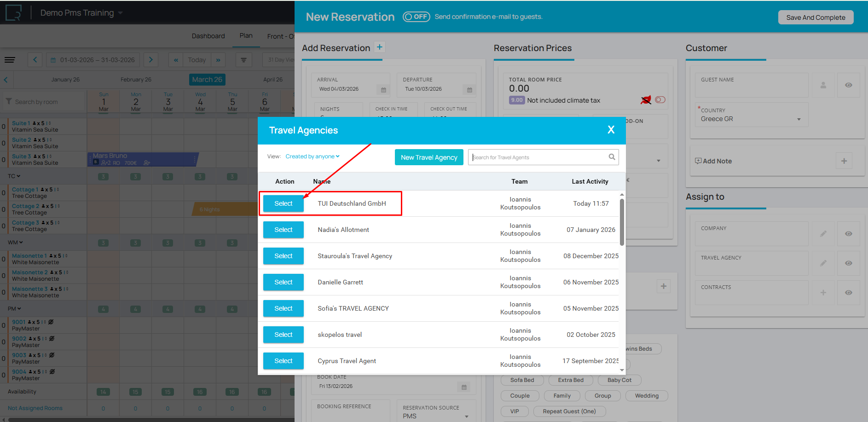
Task: Expand the Created by anyone view filter
Action: (312, 156)
